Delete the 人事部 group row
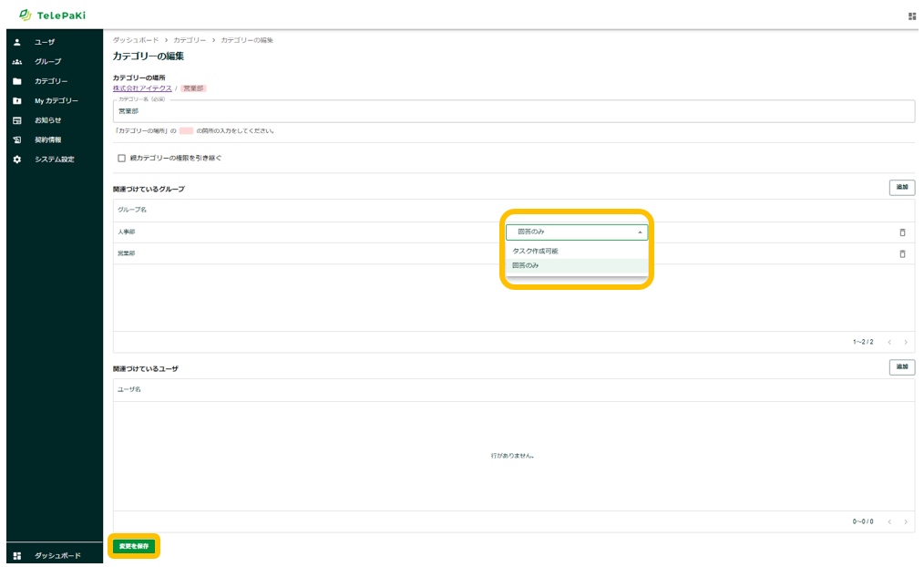Screen dimensions: 924x567 tap(902, 232)
